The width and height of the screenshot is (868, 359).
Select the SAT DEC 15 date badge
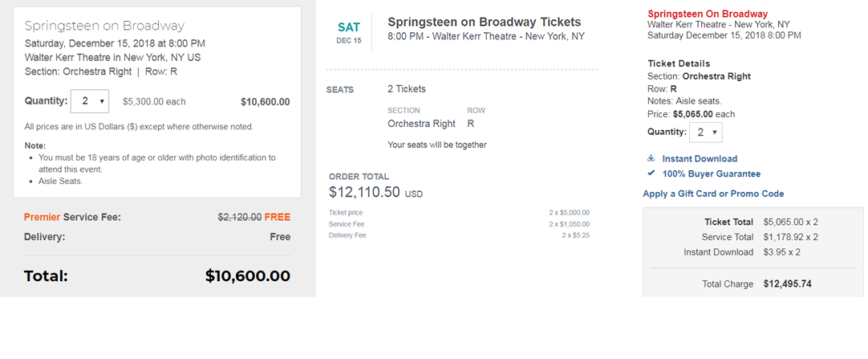point(349,32)
